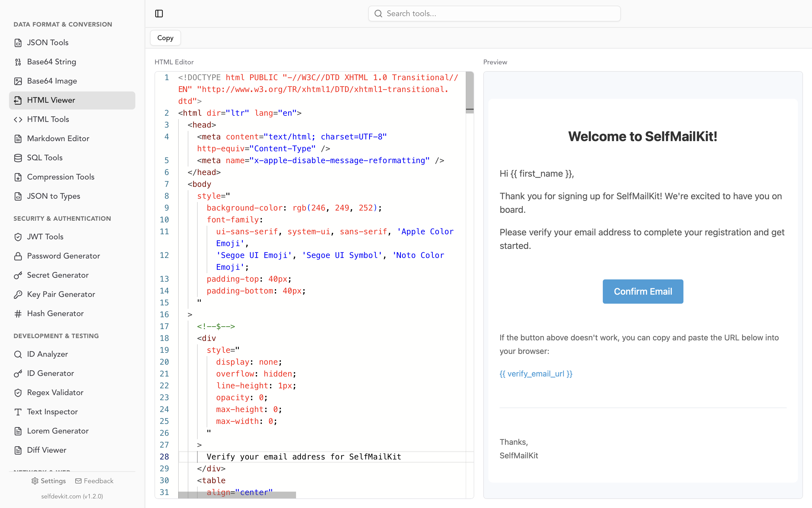Click the Markdown Editor document icon

tap(18, 138)
